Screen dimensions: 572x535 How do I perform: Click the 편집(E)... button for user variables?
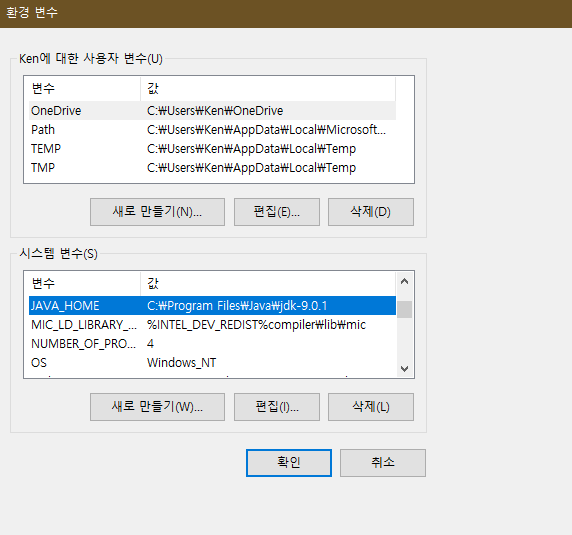click(x=277, y=212)
